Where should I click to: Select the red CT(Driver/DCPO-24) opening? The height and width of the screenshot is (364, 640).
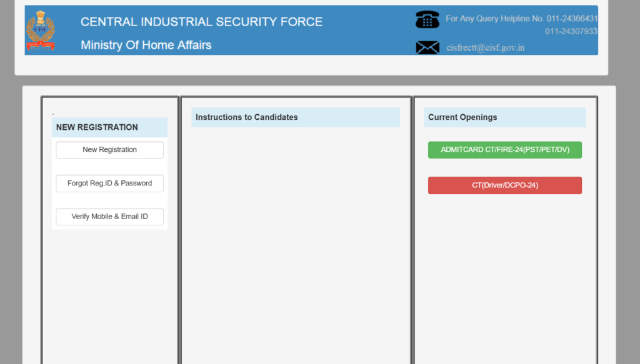point(505,185)
